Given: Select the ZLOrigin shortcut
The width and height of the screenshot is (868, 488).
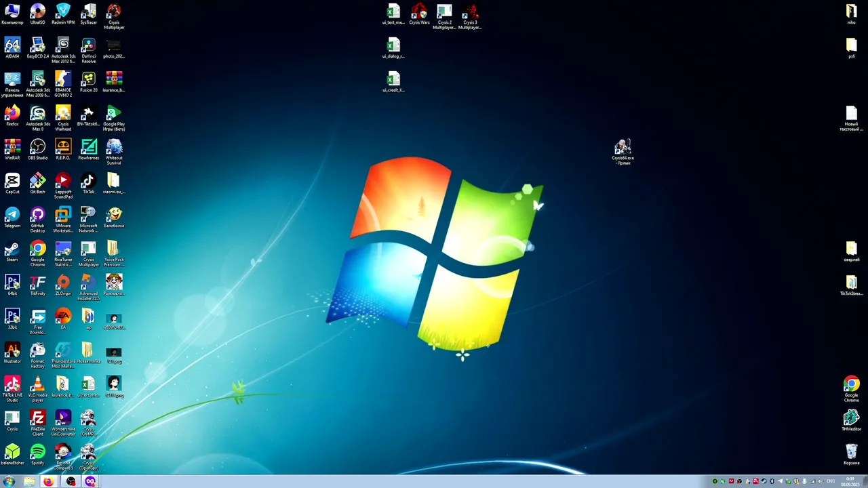Looking at the screenshot, I should click(x=63, y=285).
